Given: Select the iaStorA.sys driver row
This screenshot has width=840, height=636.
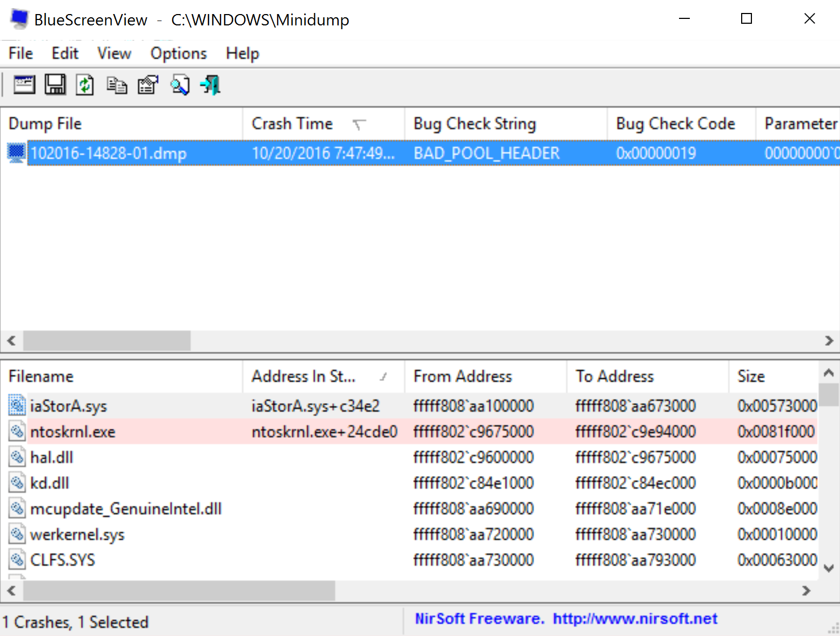Looking at the screenshot, I should tap(409, 406).
